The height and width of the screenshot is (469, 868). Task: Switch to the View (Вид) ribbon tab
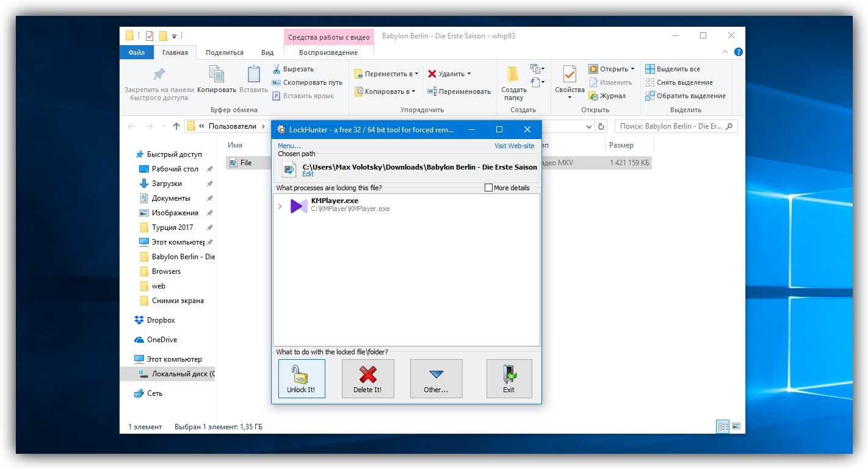point(267,52)
